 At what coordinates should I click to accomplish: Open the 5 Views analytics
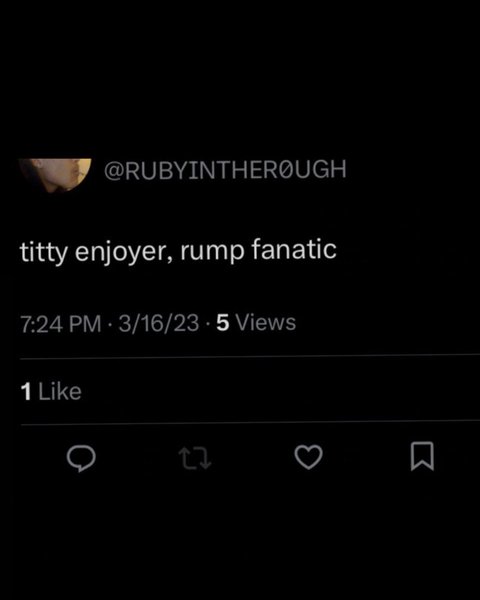pos(256,322)
